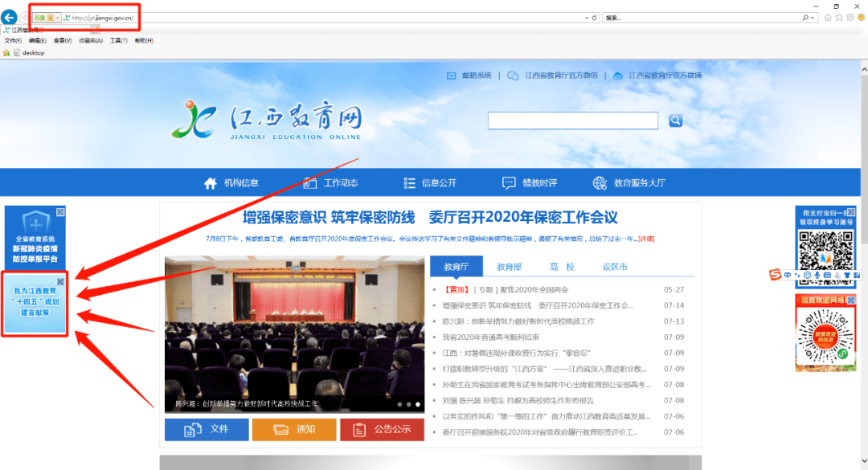This screenshot has width=868, height=470.
Task: Select the Sogou voice input microphone icon
Action: pyautogui.click(x=817, y=274)
